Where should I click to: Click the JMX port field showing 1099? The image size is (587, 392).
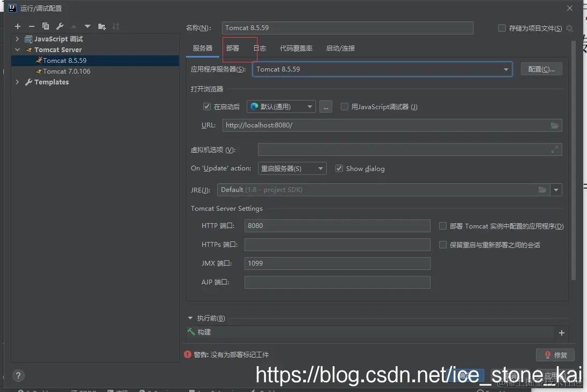coord(337,263)
